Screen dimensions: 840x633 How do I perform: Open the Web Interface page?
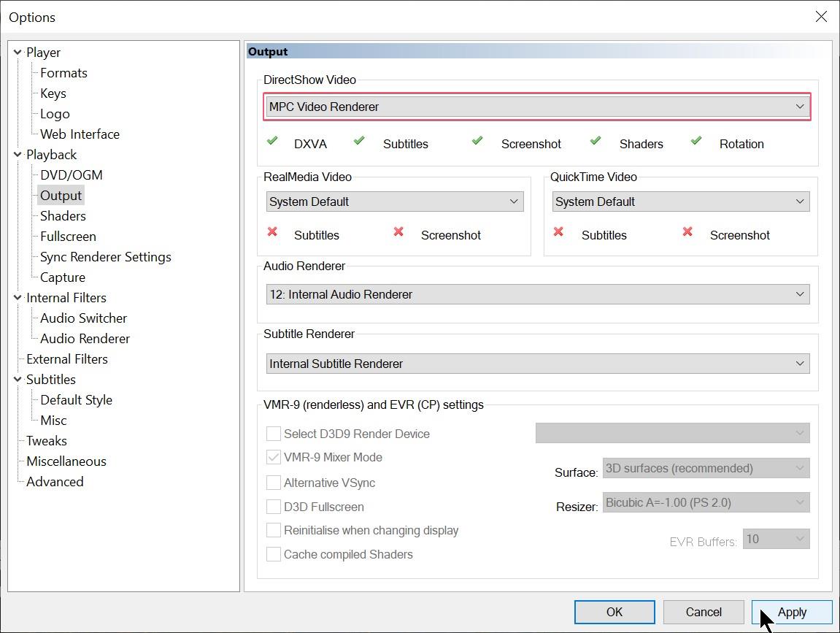tap(80, 134)
